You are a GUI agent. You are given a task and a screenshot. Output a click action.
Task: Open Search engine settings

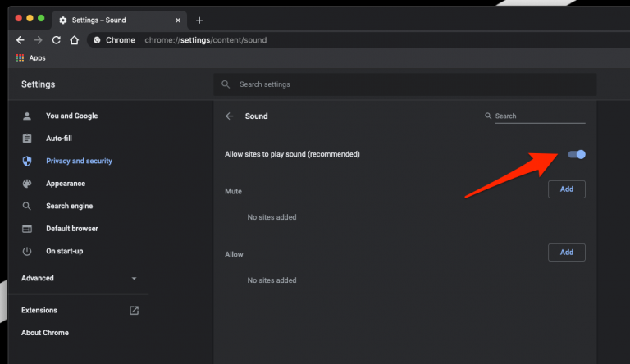pos(70,206)
